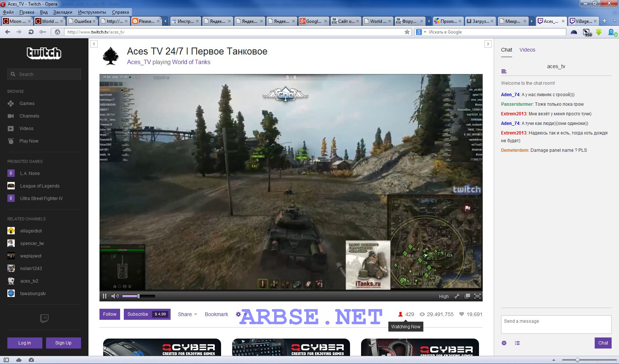
Task: Subscribe for $4.99
Action: 147,314
